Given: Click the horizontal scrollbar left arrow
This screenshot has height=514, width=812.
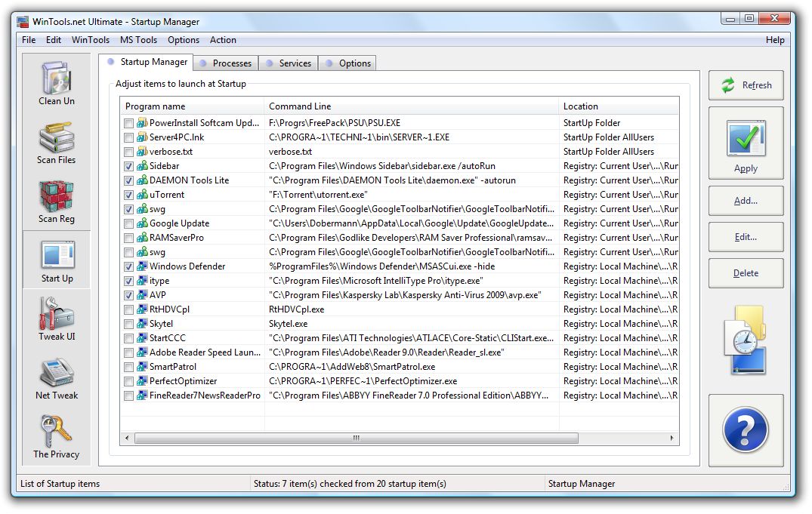Looking at the screenshot, I should 127,439.
